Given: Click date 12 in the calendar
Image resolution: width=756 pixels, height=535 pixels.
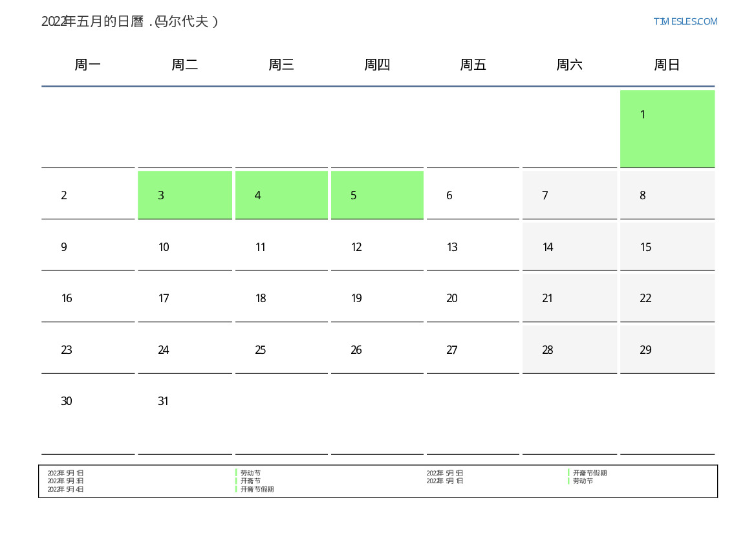Looking at the screenshot, I should click(x=356, y=247).
